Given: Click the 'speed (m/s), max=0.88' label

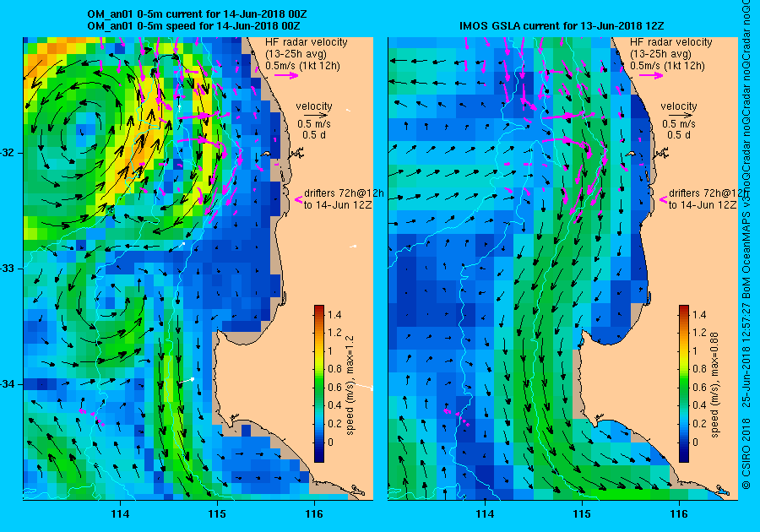Looking at the screenshot, I should tap(715, 385).
